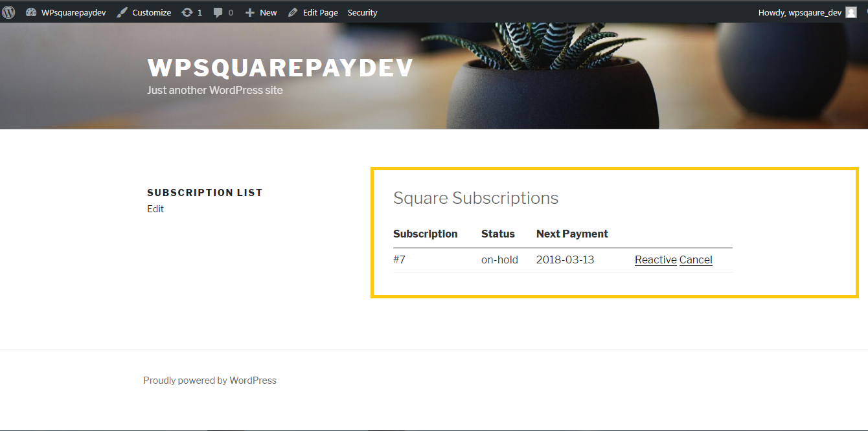Click the WordPress logo in admin bar
The width and height of the screenshot is (868, 431).
pos(8,12)
